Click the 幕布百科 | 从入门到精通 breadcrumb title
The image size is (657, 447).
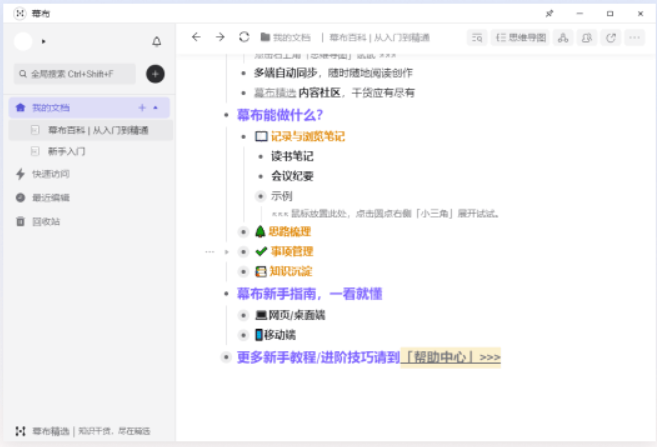coord(379,38)
